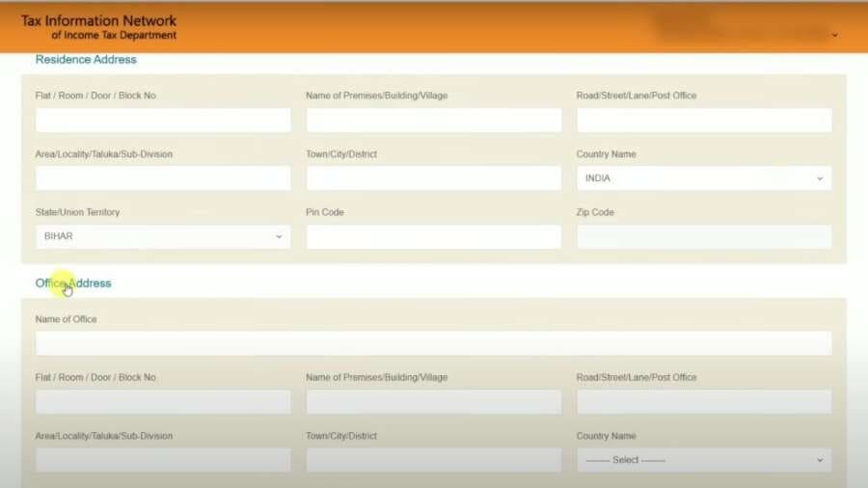Screen dimensions: 868x488
Task: Open Office Country Name Select dropdown
Action: coord(704,460)
